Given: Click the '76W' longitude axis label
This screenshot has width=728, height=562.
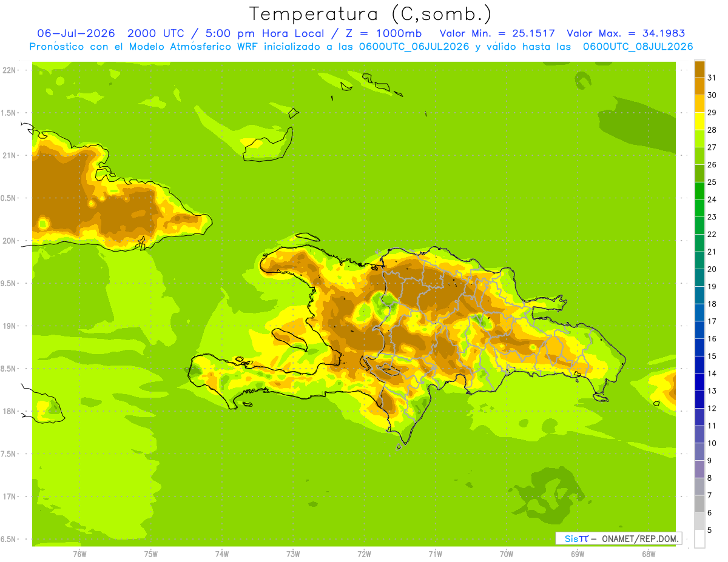Looking at the screenshot, I should (x=79, y=554).
